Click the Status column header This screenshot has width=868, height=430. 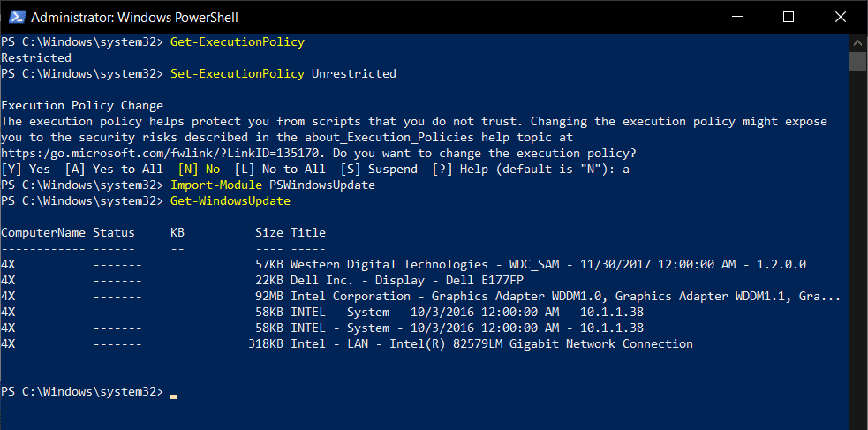pos(114,233)
